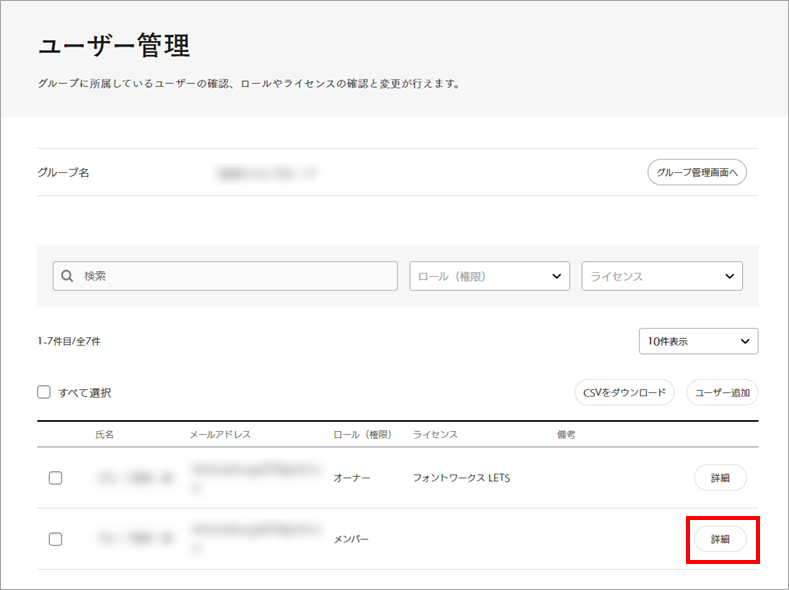Image resolution: width=789 pixels, height=590 pixels.
Task: Open the ロール（権限） filter dropdown
Action: coord(489,277)
